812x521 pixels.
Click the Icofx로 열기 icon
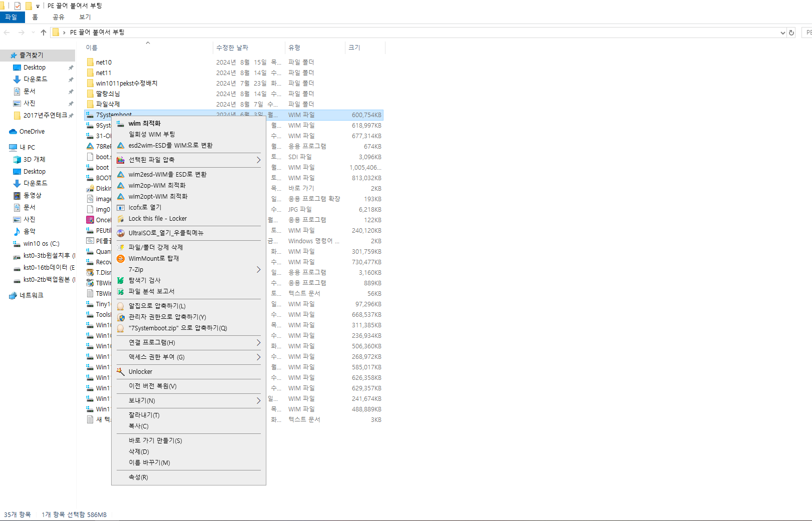click(x=121, y=207)
